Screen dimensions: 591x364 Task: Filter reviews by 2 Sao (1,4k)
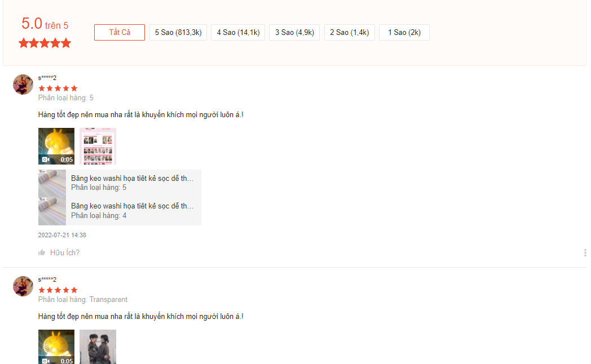tap(349, 33)
